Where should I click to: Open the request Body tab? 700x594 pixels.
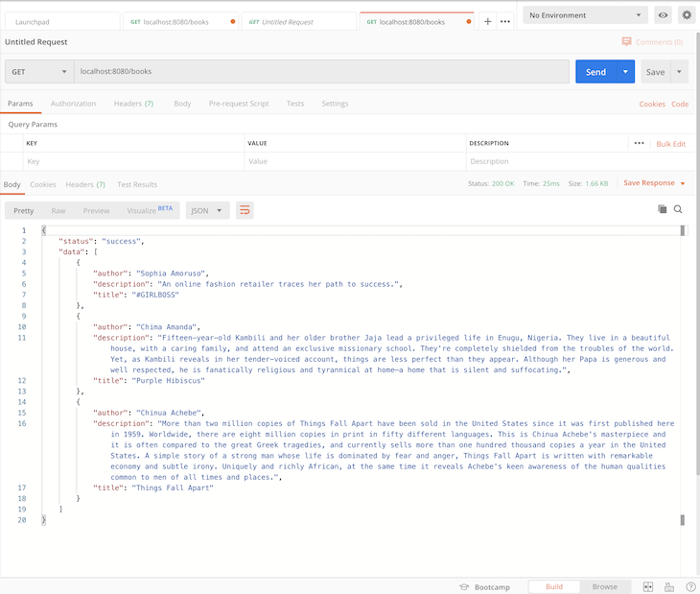[182, 104]
